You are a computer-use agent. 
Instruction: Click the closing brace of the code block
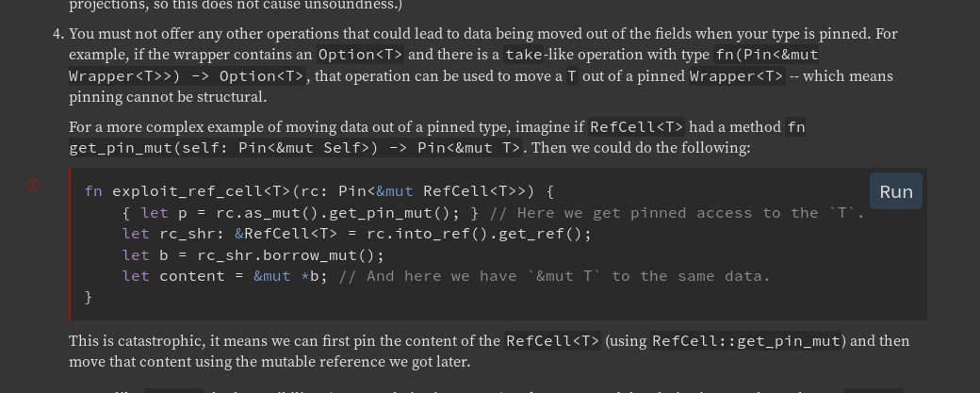click(89, 298)
